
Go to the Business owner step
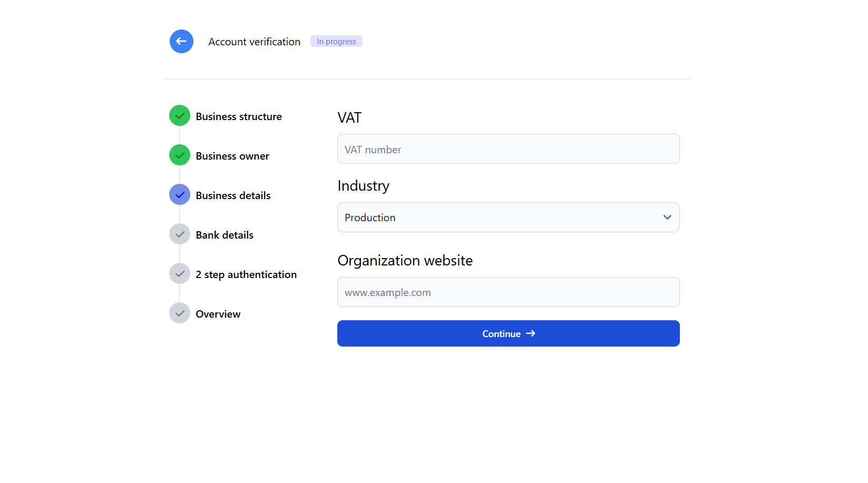[232, 156]
